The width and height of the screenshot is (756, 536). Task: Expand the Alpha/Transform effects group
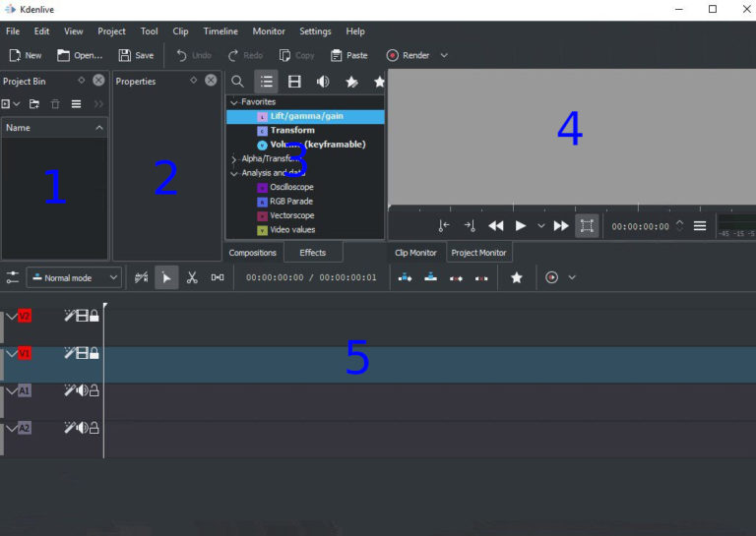pyautogui.click(x=234, y=159)
